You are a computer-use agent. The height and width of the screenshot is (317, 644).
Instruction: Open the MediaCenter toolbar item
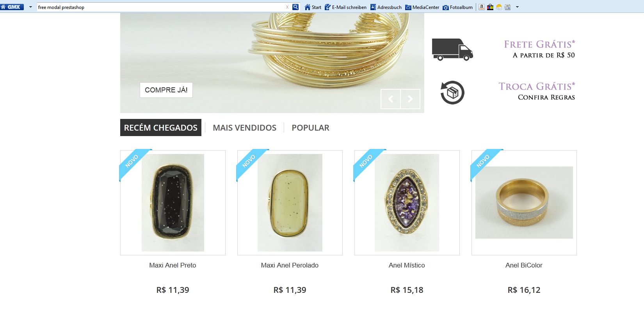422,7
